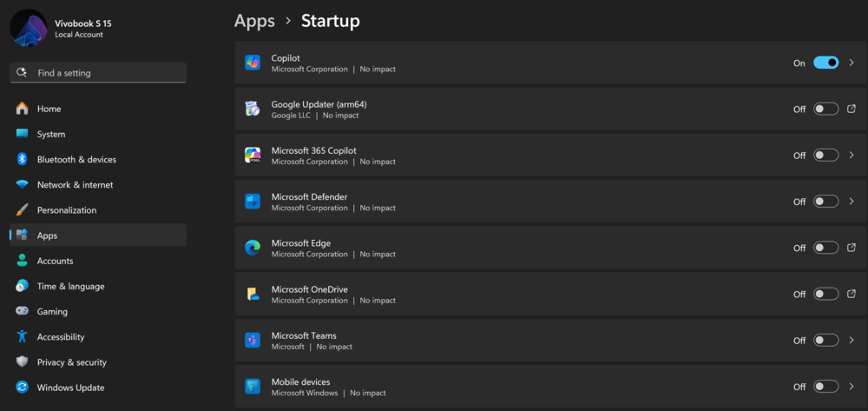
Task: Click the Copilot app icon
Action: click(x=253, y=63)
